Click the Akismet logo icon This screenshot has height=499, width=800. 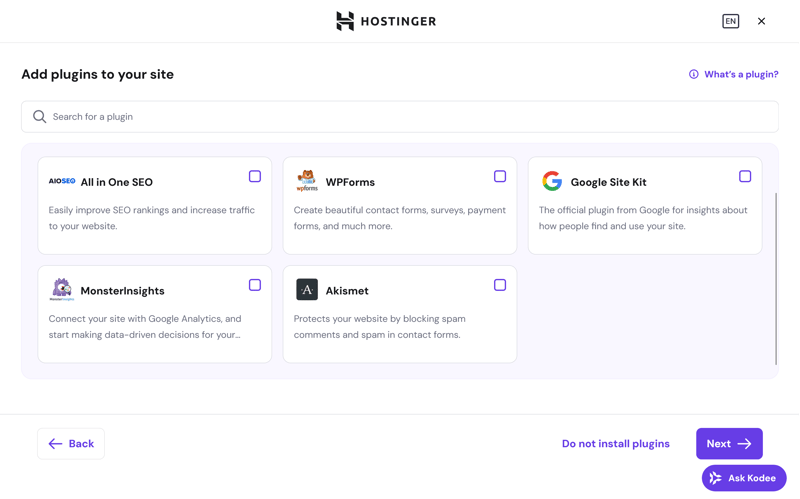click(x=307, y=290)
